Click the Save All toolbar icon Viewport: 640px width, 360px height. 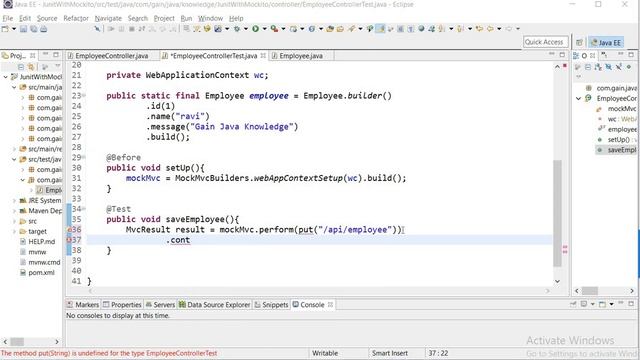point(33,29)
